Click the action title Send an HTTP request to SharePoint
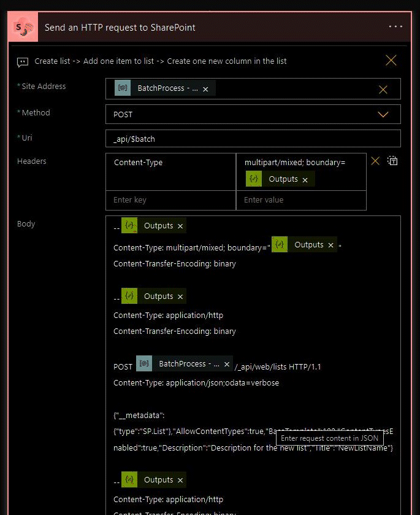This screenshot has width=420, height=515. pyautogui.click(x=120, y=28)
